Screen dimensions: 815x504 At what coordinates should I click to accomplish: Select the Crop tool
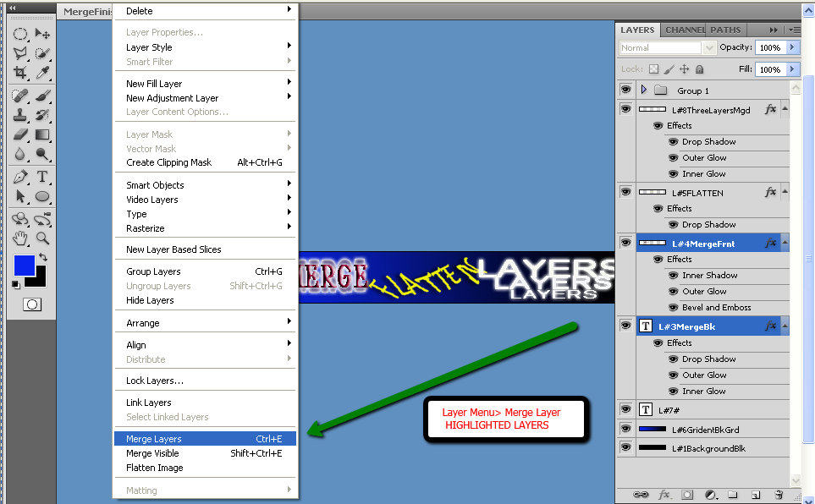pos(20,73)
